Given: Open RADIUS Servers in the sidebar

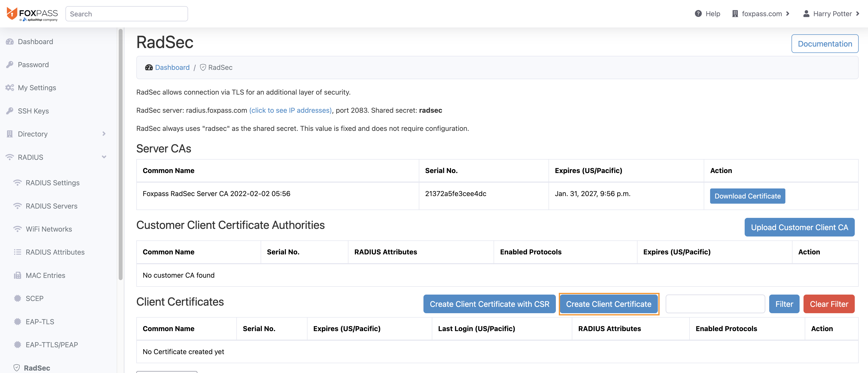Looking at the screenshot, I should pos(51,206).
